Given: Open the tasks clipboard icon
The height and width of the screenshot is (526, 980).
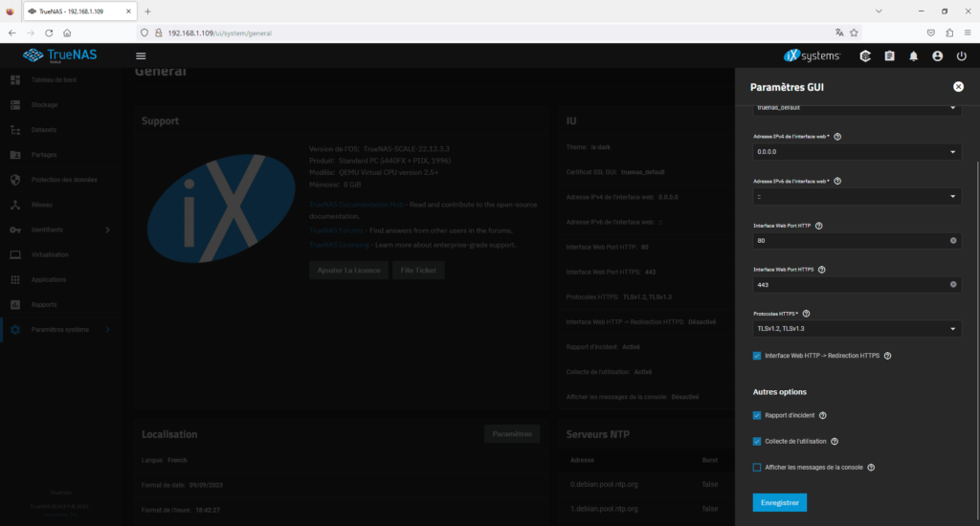Looking at the screenshot, I should pos(889,56).
